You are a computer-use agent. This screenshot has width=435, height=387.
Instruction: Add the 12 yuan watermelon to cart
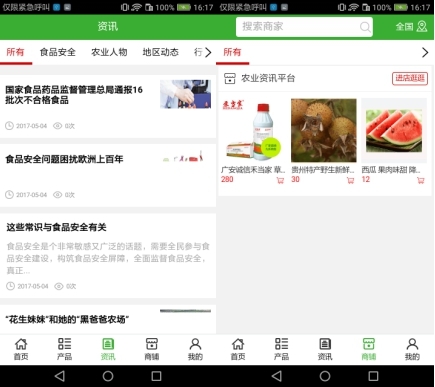click(x=421, y=180)
